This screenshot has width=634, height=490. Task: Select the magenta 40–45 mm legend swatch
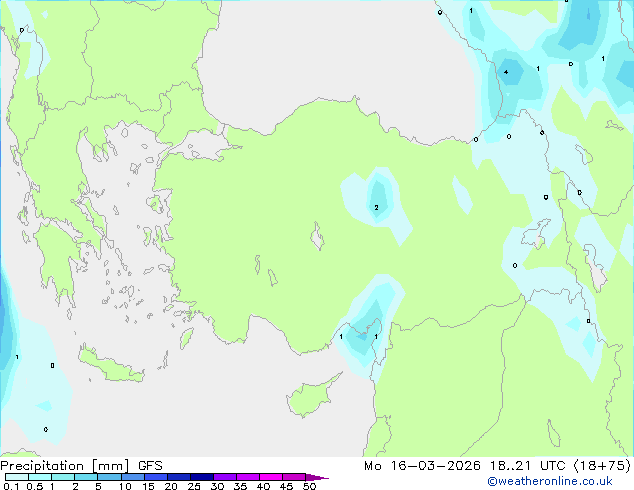271,477
